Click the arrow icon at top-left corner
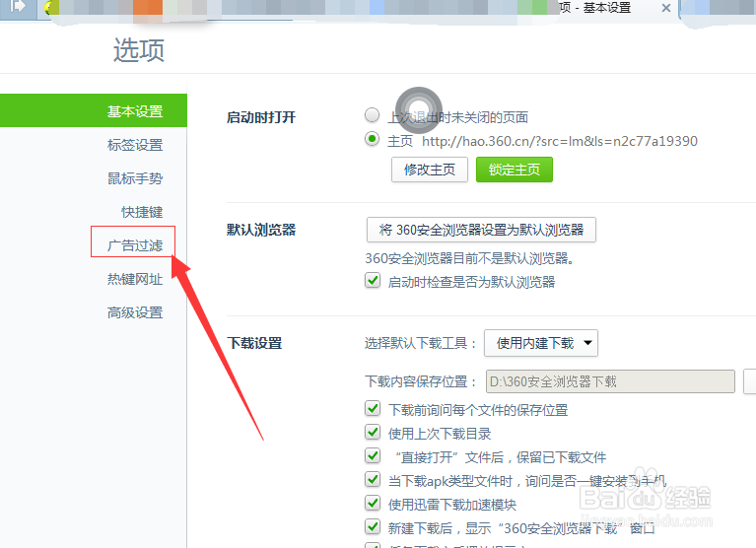 coord(18,7)
